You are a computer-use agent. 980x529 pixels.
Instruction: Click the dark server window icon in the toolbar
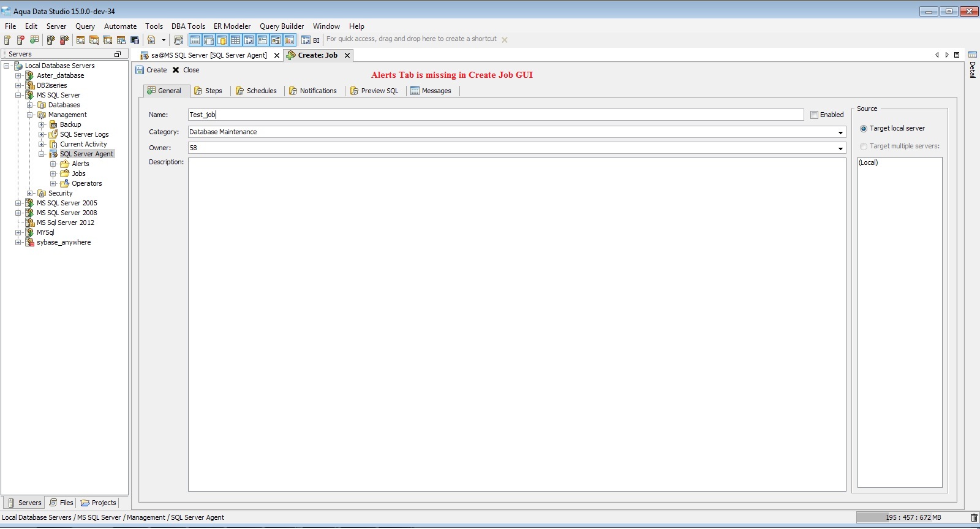click(135, 40)
